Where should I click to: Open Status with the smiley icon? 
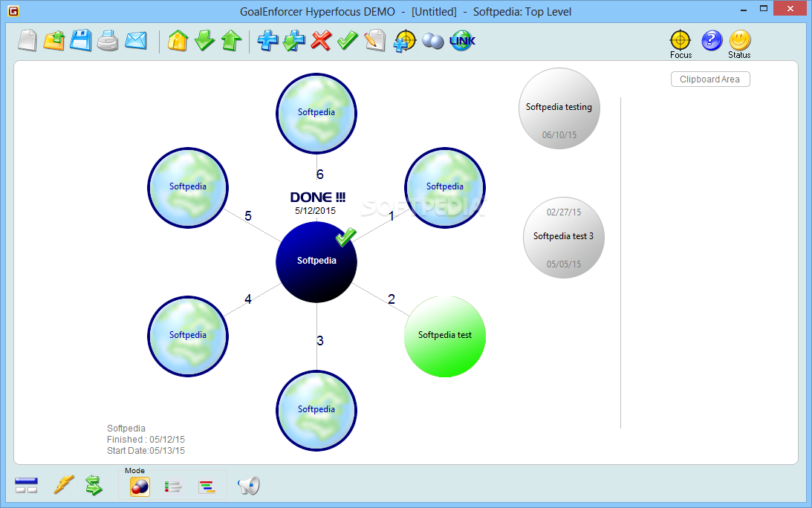(x=739, y=40)
